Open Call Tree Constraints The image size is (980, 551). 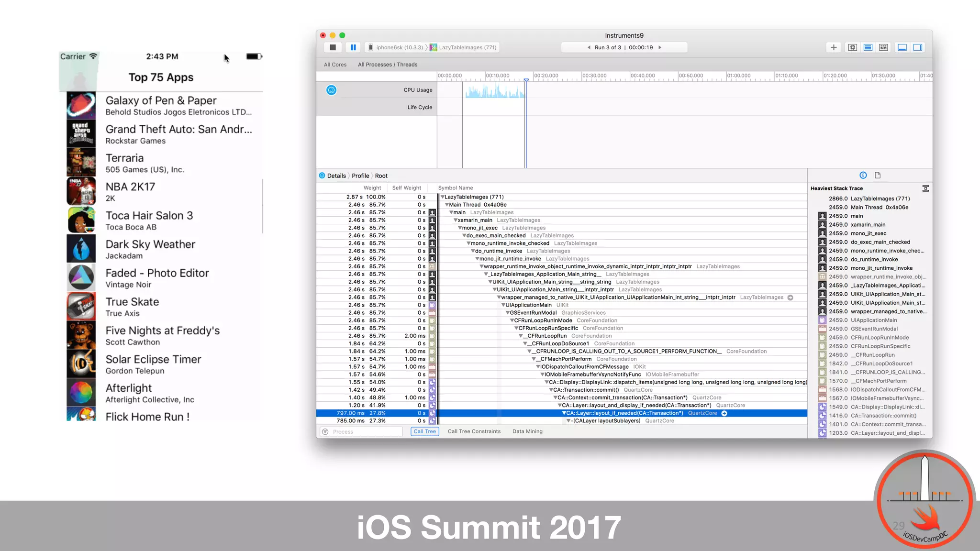(x=474, y=431)
